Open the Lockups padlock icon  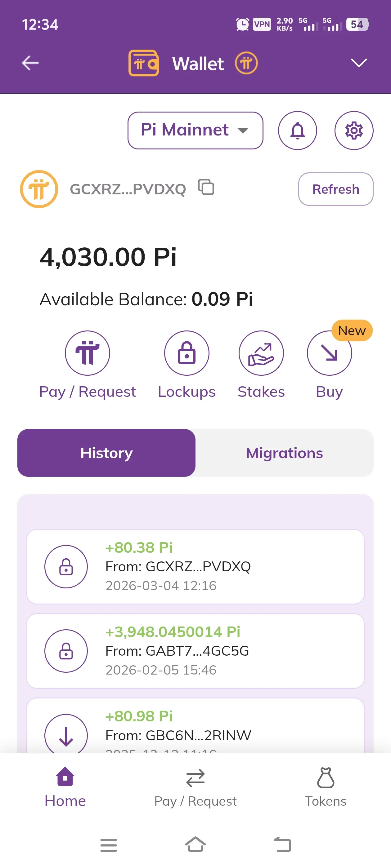pyautogui.click(x=187, y=353)
